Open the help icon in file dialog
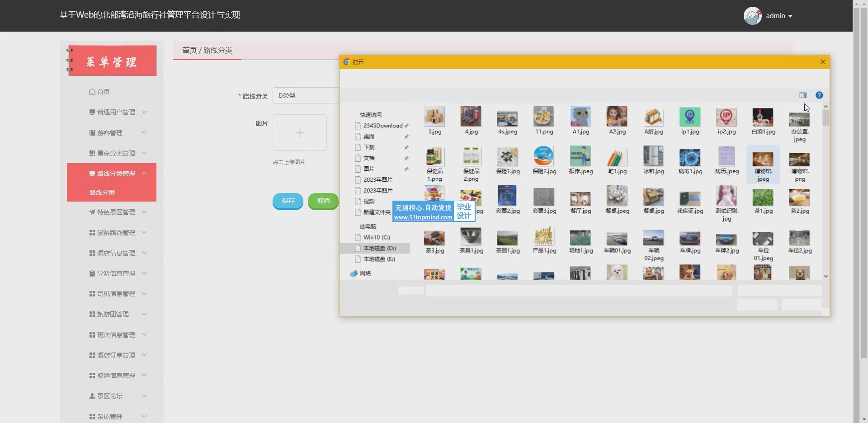 point(819,95)
